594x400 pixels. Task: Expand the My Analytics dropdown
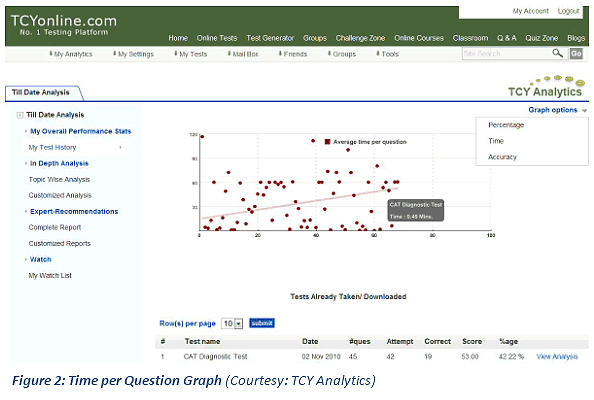tap(71, 54)
